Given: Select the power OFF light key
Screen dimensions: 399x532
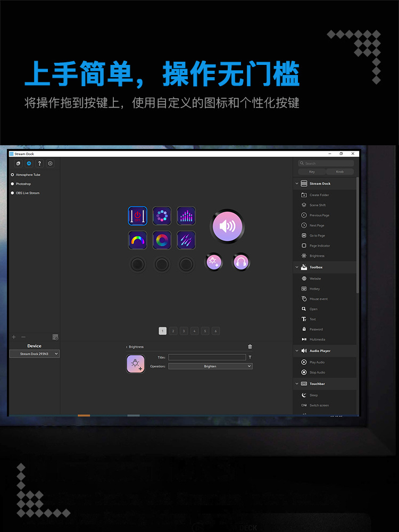Looking at the screenshot, I should [137, 216].
